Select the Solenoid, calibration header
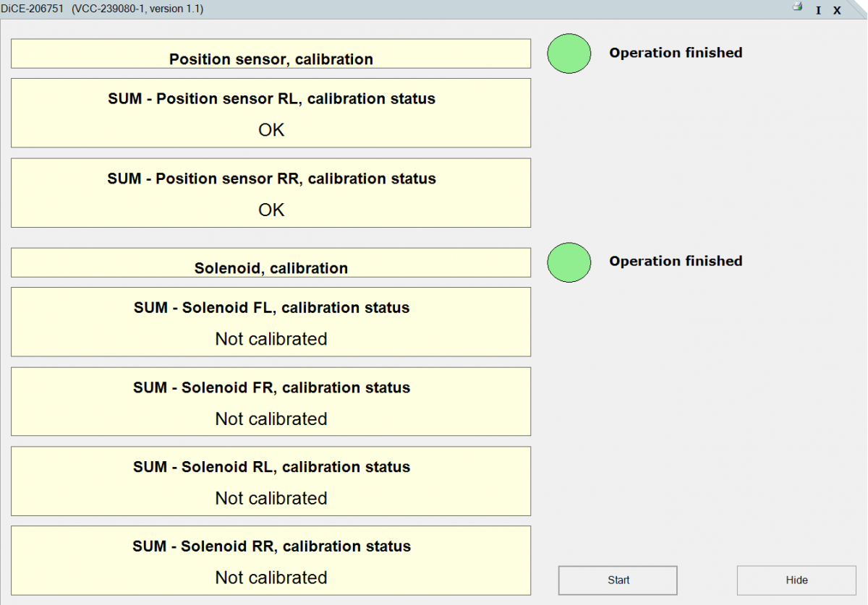This screenshot has height=605, width=868. 271,263
